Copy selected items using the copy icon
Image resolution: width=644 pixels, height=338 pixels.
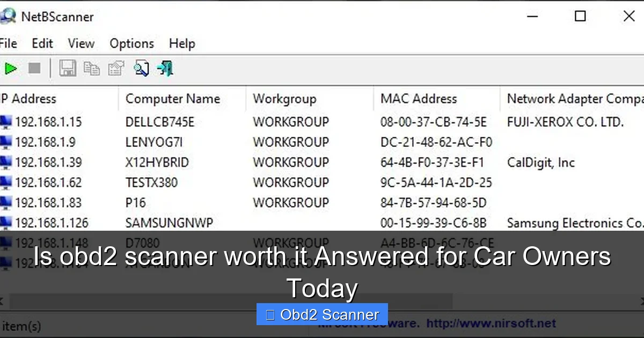click(92, 68)
